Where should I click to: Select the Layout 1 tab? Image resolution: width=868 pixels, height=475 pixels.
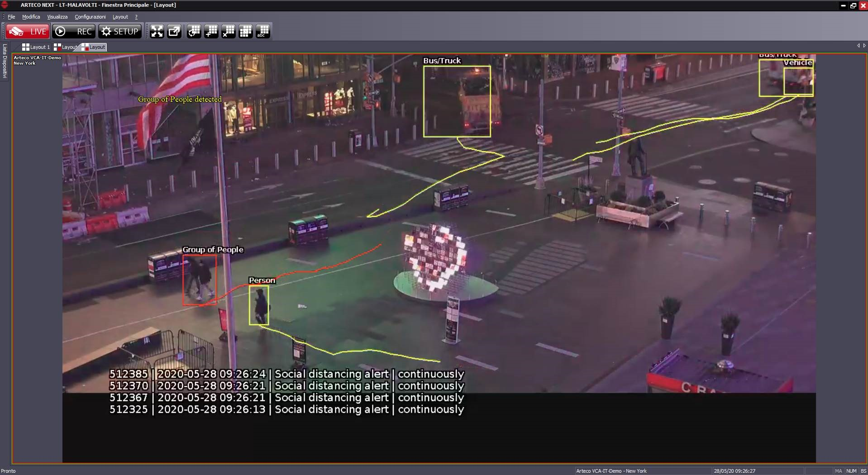(x=36, y=47)
